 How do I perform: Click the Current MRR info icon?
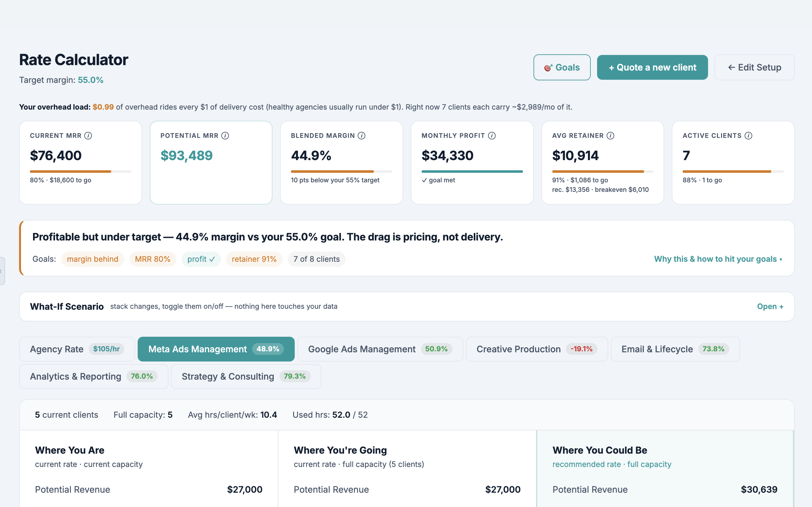(88, 135)
